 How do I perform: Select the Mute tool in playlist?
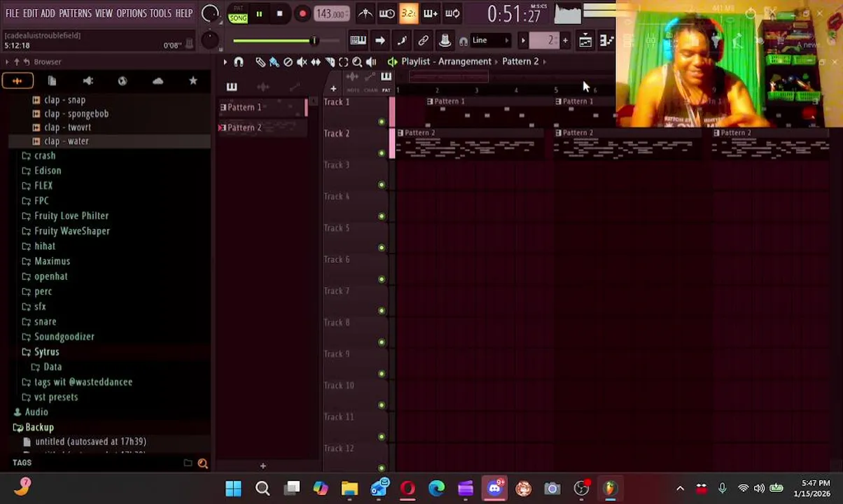coord(302,62)
